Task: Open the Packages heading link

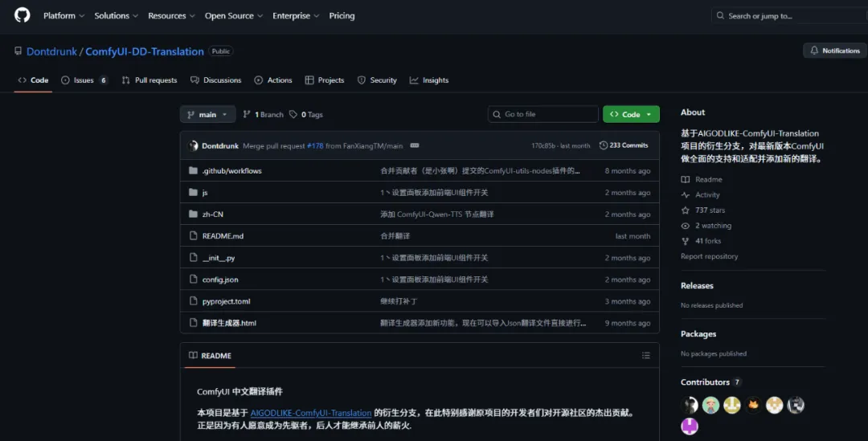Action: 698,333
